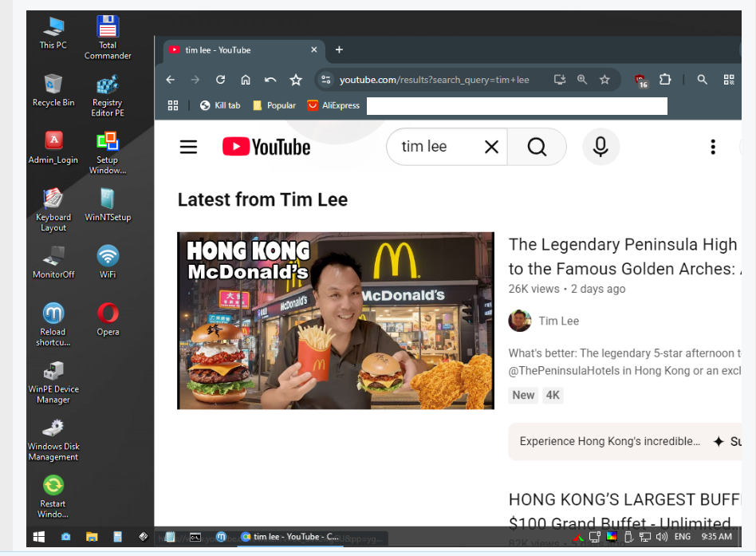756x556 pixels.
Task: Close the 'tim lee - YouTube' tab
Action: pos(314,49)
